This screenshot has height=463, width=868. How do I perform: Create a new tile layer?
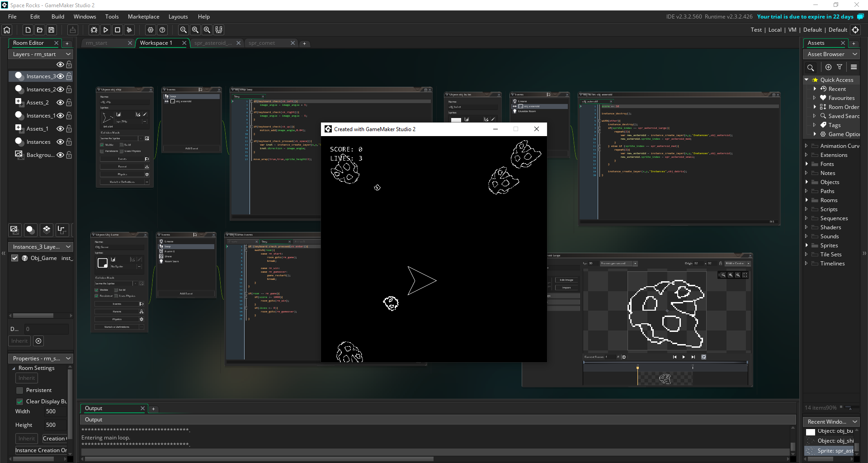[x=47, y=230]
